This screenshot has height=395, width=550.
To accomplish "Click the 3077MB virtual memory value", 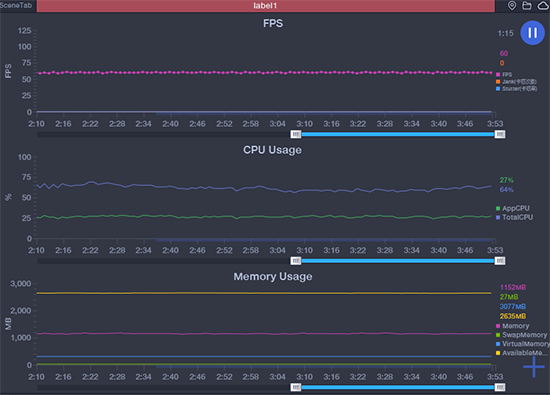I will pos(513,307).
